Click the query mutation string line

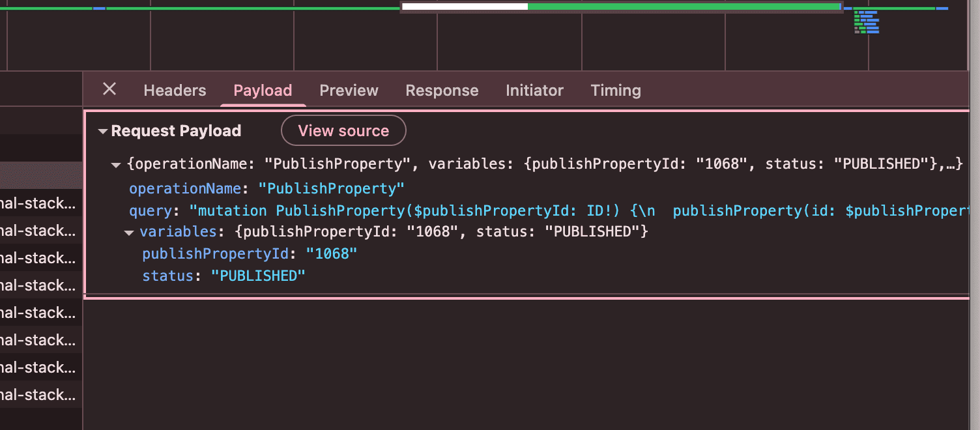point(548,211)
